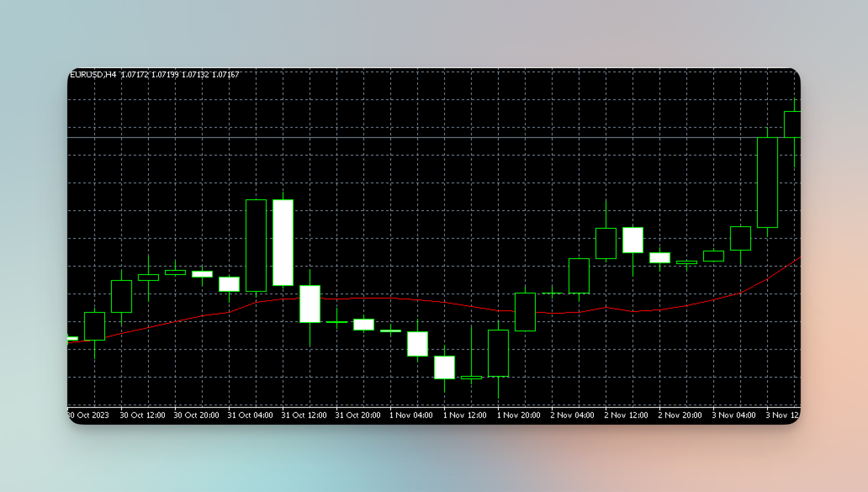Click the 3 Nov 04:00 time axis label
Screen dimensions: 868x492
click(x=734, y=415)
